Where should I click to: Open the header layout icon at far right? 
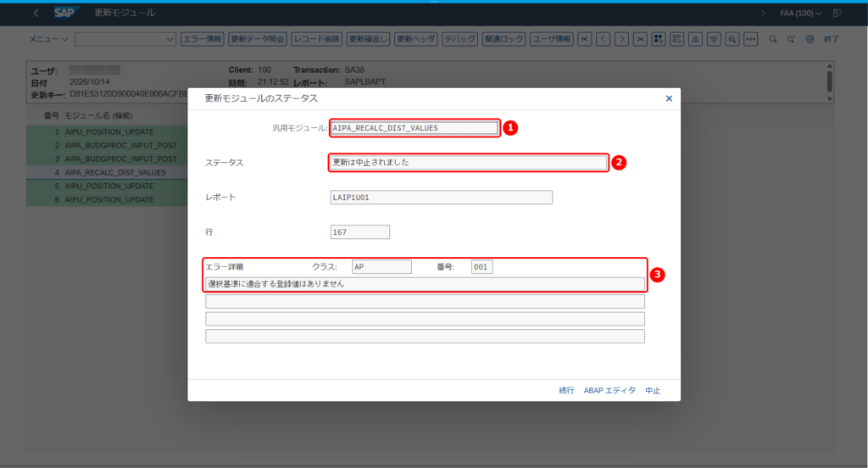coord(837,13)
